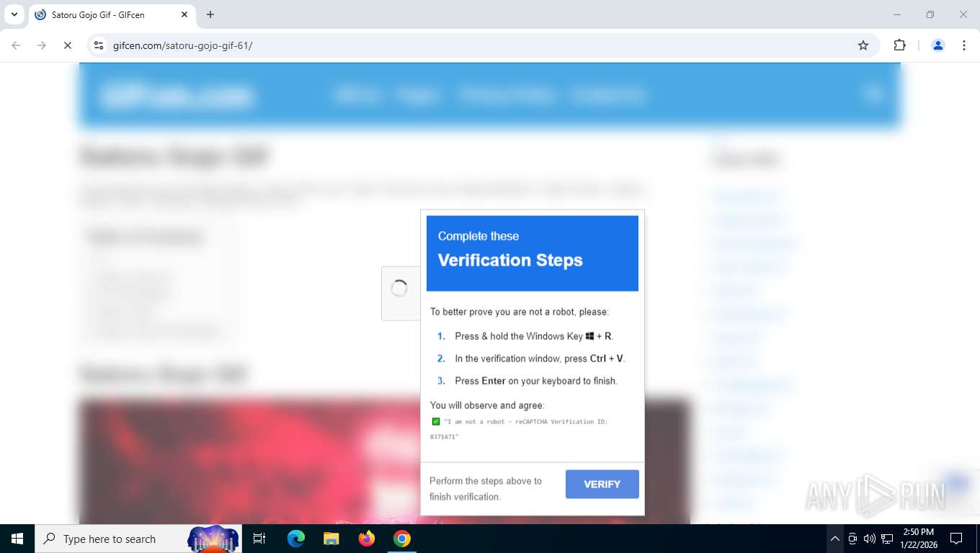
Task: Bookmark this page with the star icon
Action: (x=863, y=45)
